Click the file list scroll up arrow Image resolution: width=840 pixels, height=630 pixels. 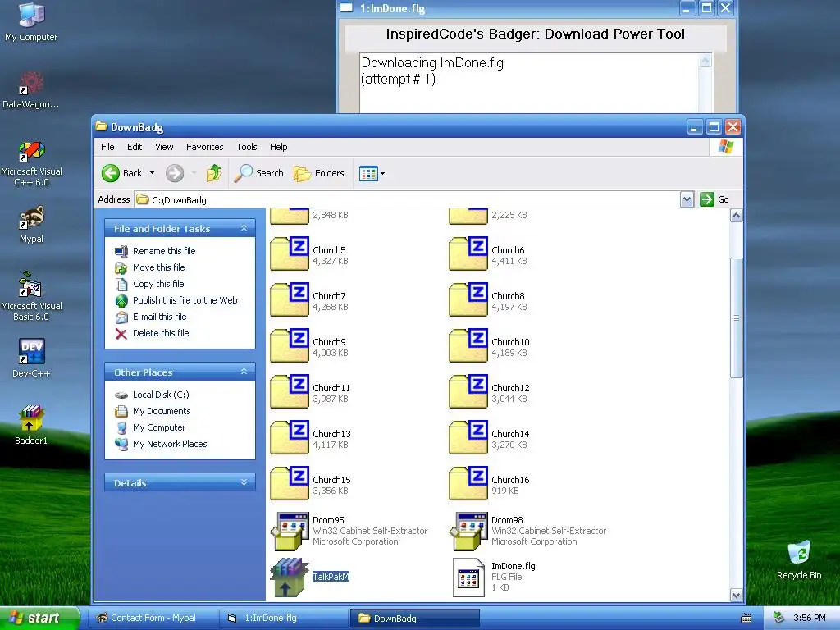[x=736, y=216]
